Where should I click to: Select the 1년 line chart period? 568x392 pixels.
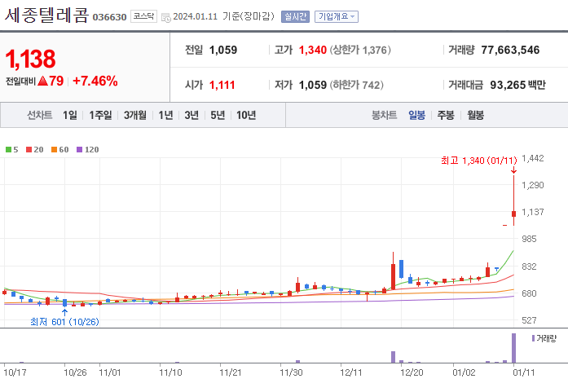165,115
